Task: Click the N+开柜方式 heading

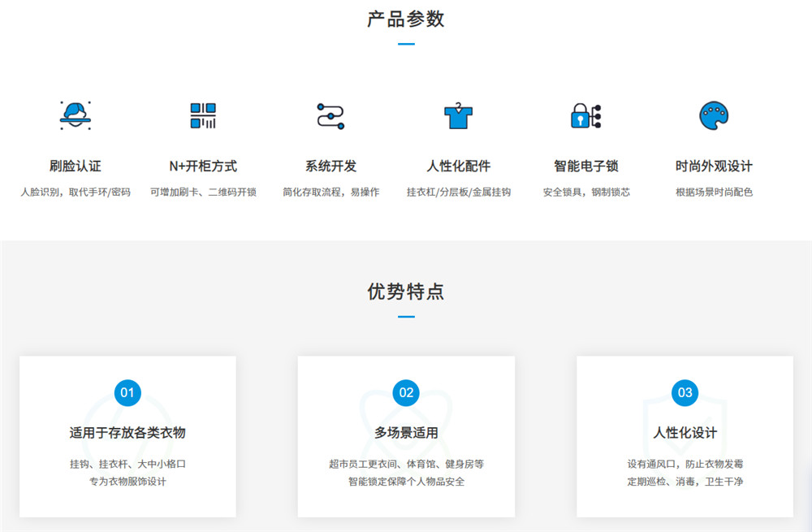Action: 203,166
